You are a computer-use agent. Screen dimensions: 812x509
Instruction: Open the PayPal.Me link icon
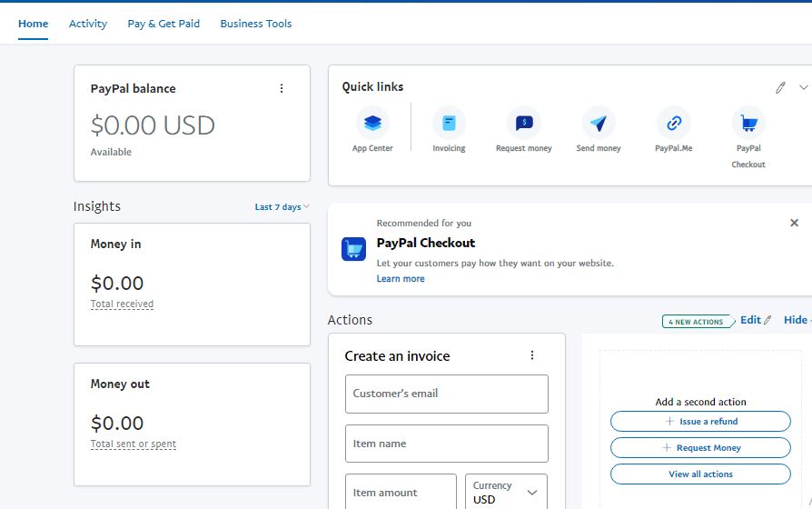[674, 123]
